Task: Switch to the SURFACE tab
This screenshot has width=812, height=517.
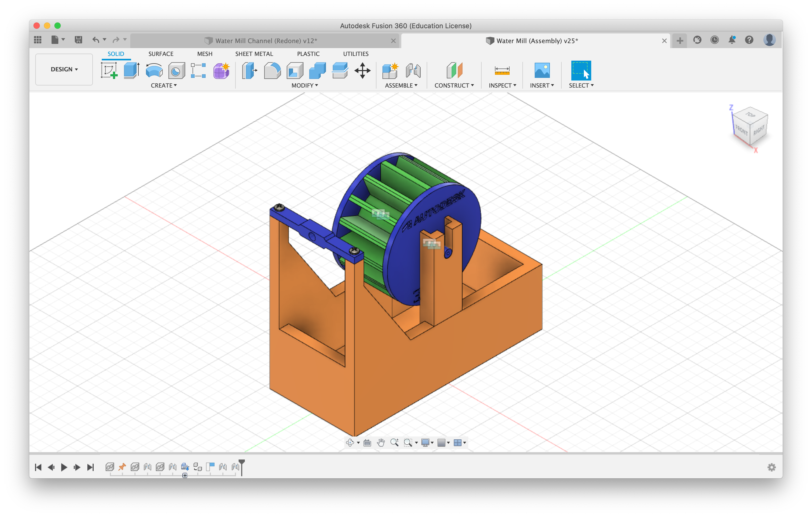Action: click(160, 54)
